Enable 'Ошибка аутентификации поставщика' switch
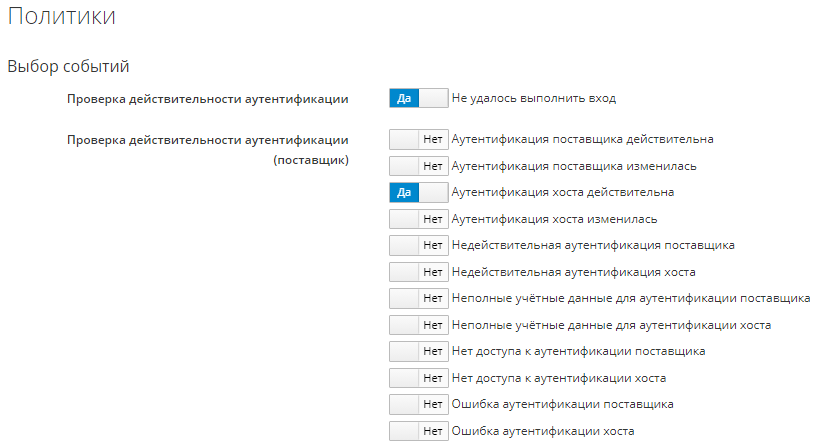 coord(418,405)
